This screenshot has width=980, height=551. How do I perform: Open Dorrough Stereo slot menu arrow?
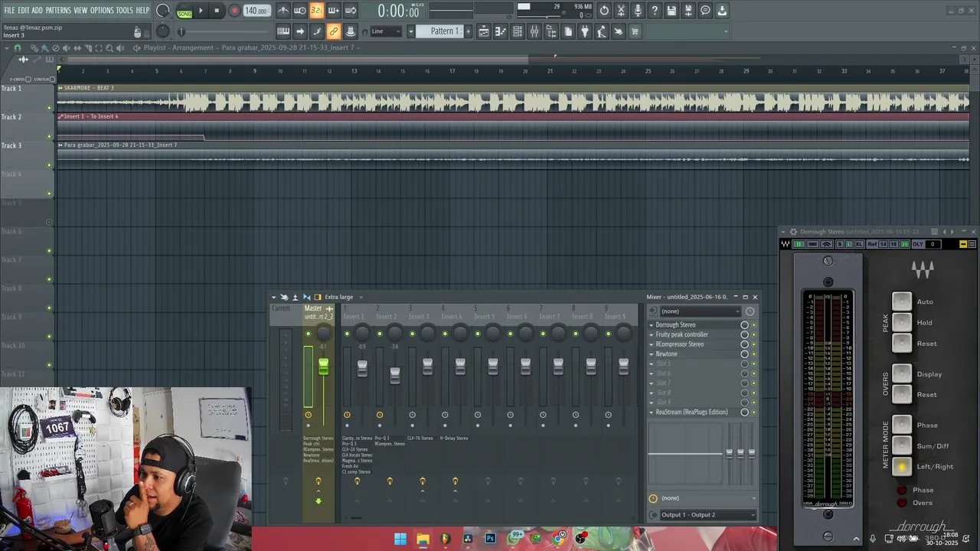tap(652, 325)
